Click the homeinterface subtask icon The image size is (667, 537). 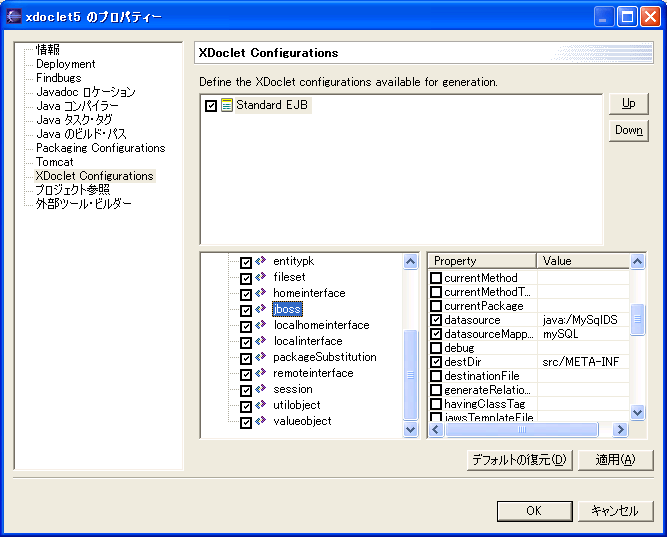click(x=261, y=293)
